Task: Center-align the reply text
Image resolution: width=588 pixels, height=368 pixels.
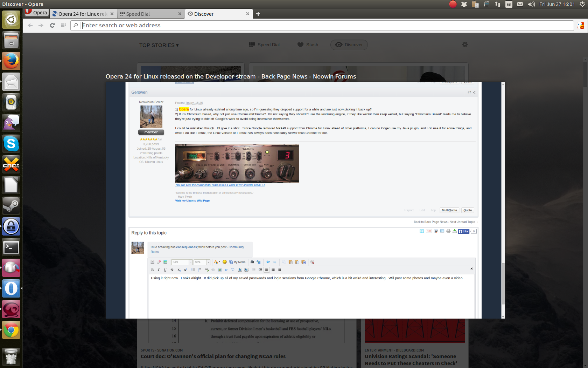Action: pos(273,270)
